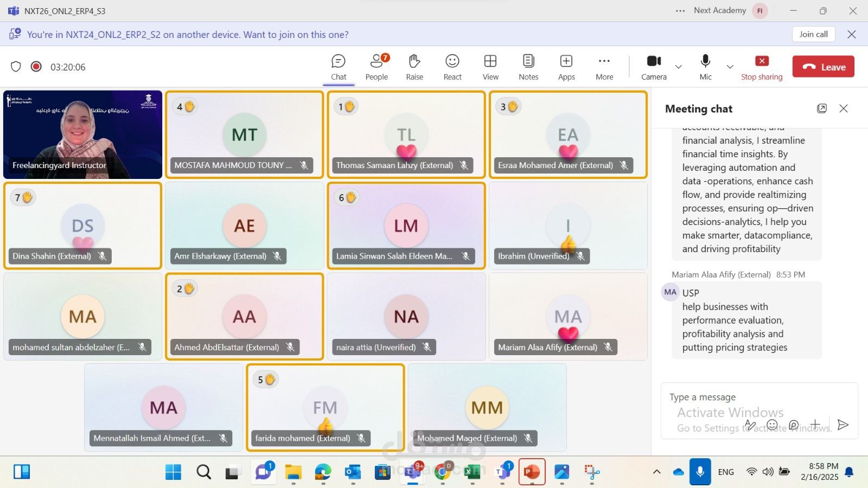Select Mennatallah Ismail Ahmed participant tile

[x=163, y=408]
